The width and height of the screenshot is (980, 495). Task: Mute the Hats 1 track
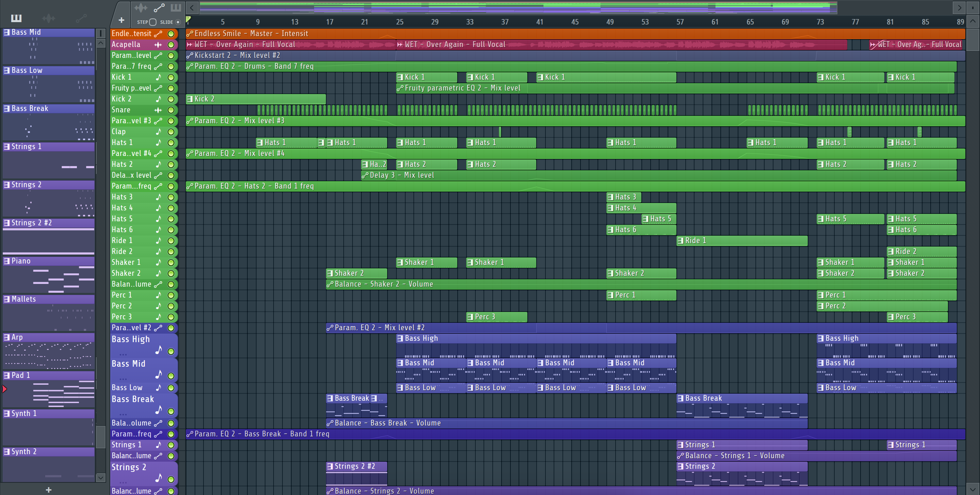tap(171, 143)
